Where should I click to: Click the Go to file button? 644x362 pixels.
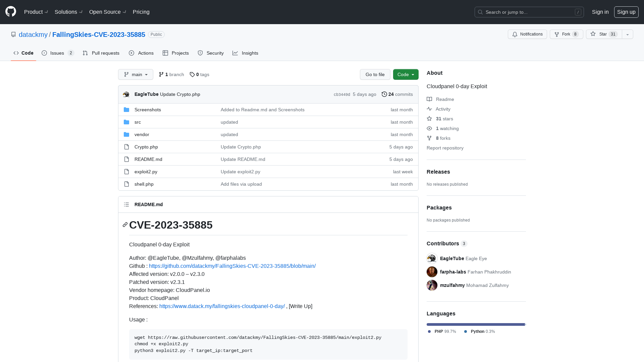[x=375, y=74]
